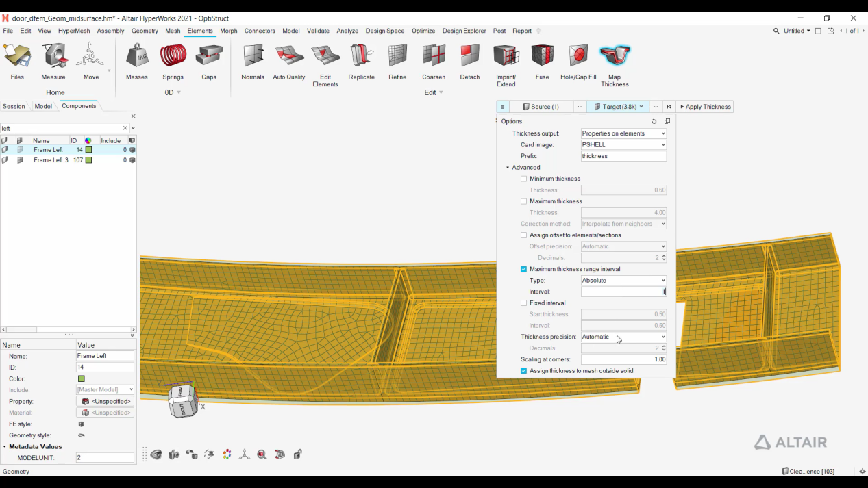The height and width of the screenshot is (488, 868).
Task: Click Frame Left.3 color swatch in component list
Action: pyautogui.click(x=88, y=160)
